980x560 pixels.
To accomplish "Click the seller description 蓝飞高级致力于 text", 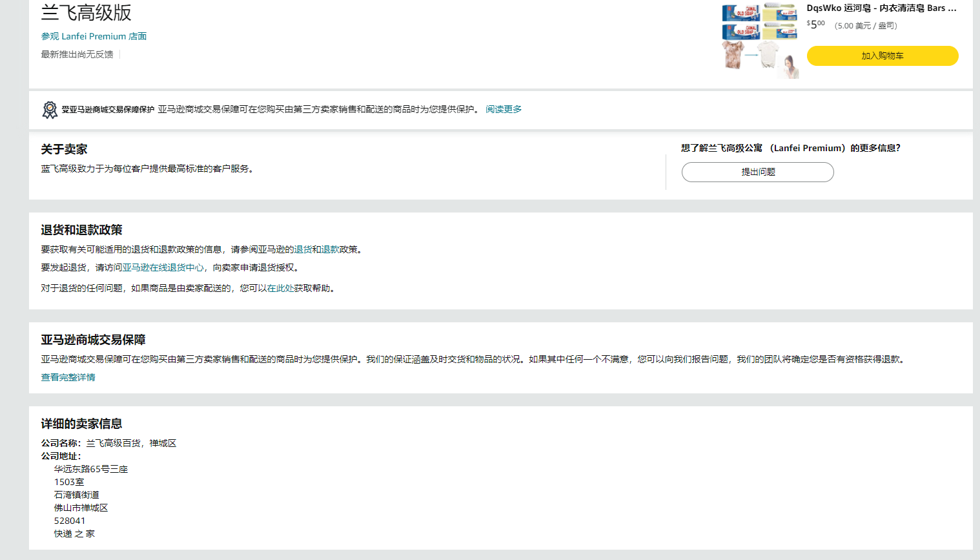I will click(149, 169).
